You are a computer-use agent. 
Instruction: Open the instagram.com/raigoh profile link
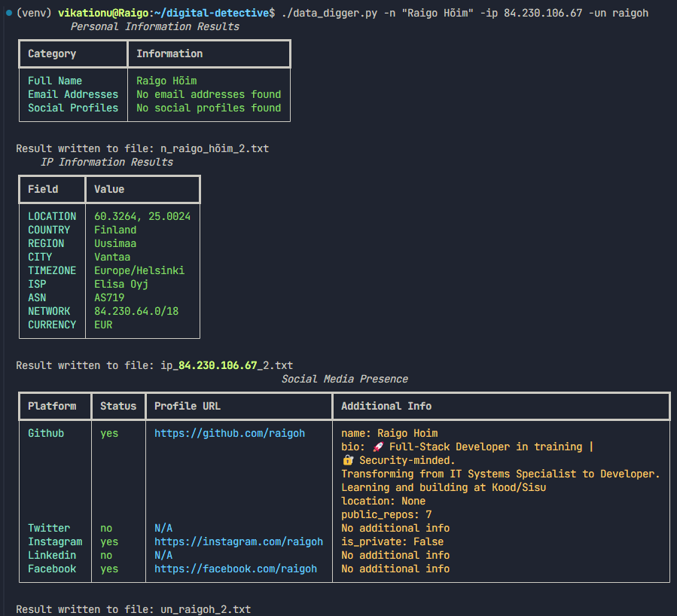click(239, 541)
